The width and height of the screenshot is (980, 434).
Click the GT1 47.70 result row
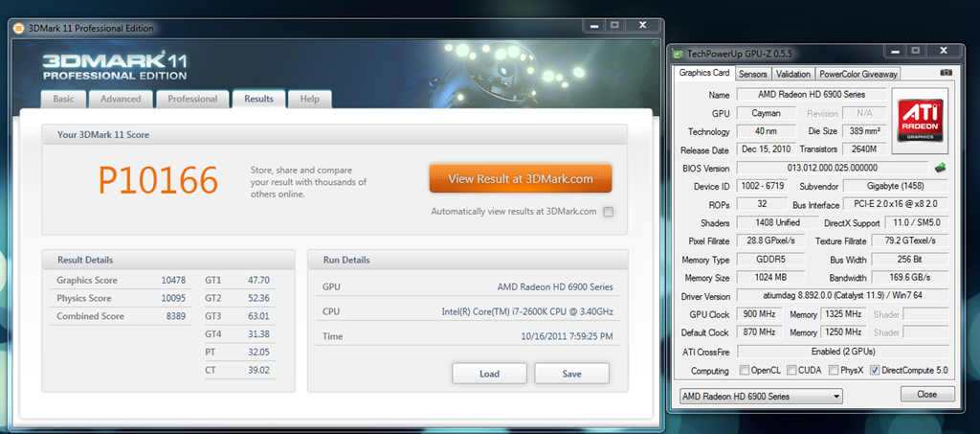[238, 280]
